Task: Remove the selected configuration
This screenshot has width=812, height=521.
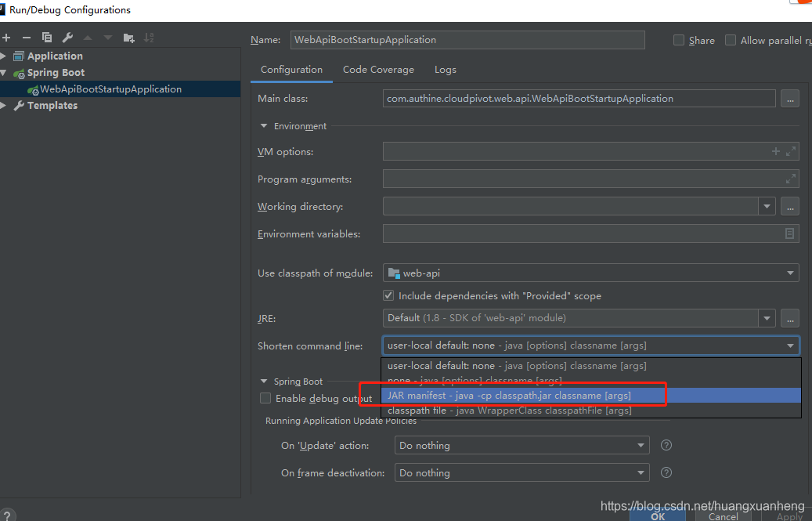Action: [x=26, y=37]
